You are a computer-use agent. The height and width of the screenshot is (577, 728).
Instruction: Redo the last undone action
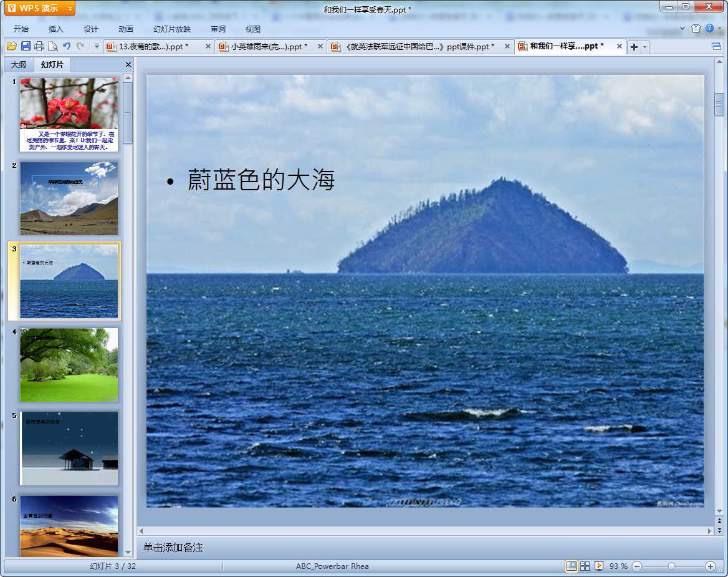[x=81, y=46]
